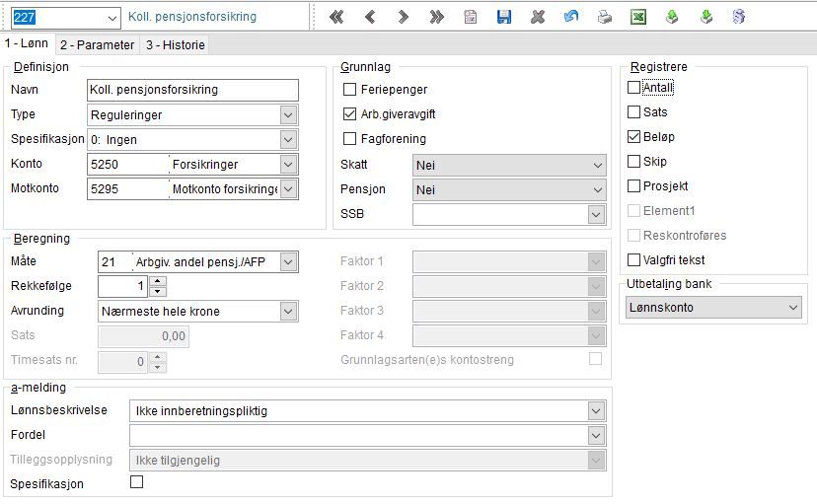Save with the blue floppy disk icon
This screenshot has width=817, height=504.
pyautogui.click(x=504, y=17)
